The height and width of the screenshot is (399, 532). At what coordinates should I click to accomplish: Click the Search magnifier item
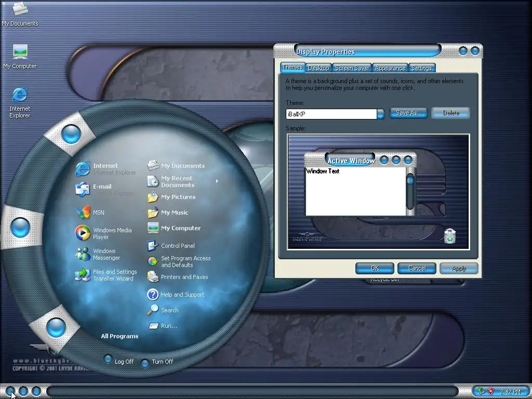click(163, 310)
